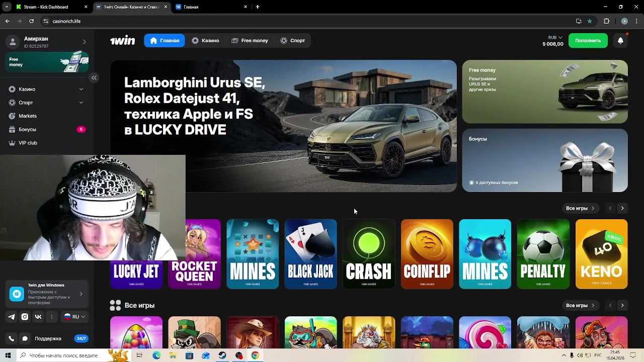The image size is (644, 362).
Task: Open the user profile avatar icon
Action: pos(13,42)
